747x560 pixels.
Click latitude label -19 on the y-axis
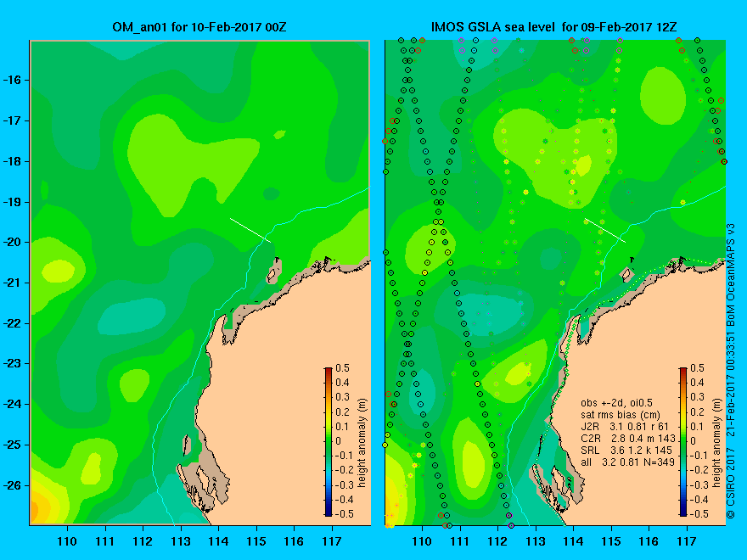pos(13,202)
